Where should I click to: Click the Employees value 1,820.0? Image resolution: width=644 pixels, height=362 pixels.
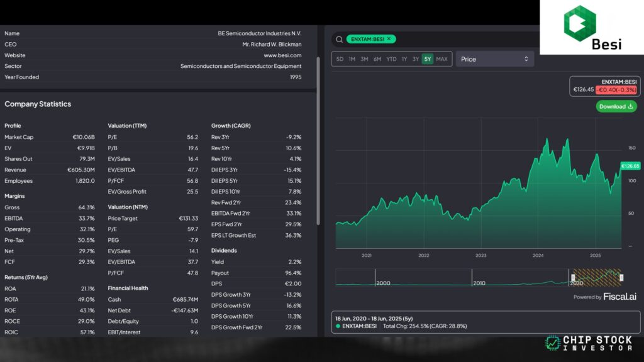click(85, 181)
